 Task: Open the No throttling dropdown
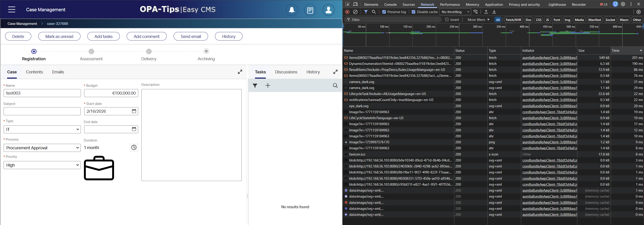[x=455, y=12]
